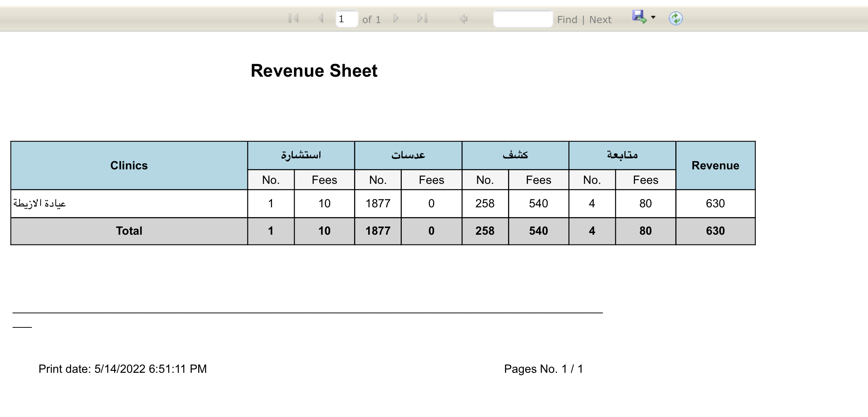The image size is (868, 417).
Task: Click No. subheader under استشارة
Action: (271, 180)
